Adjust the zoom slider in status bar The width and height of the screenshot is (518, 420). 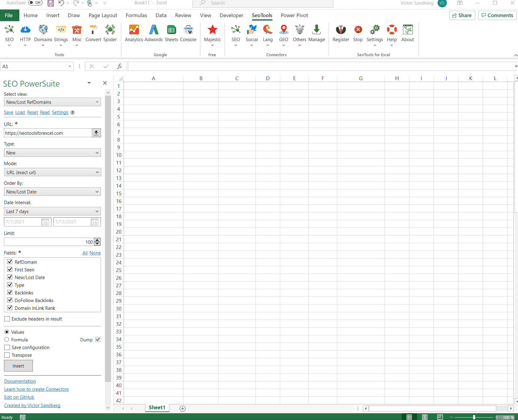coord(474,417)
